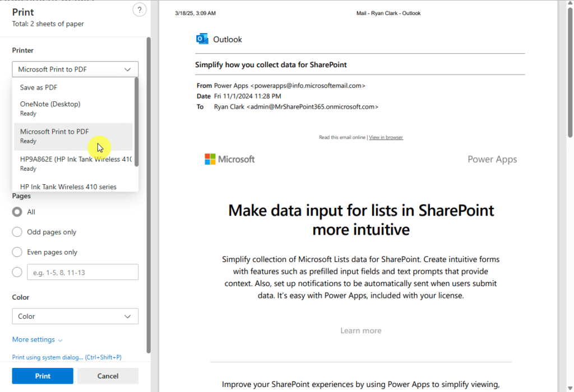Open the Color mode dropdown
Viewport: 574px width, 392px height.
[75, 316]
